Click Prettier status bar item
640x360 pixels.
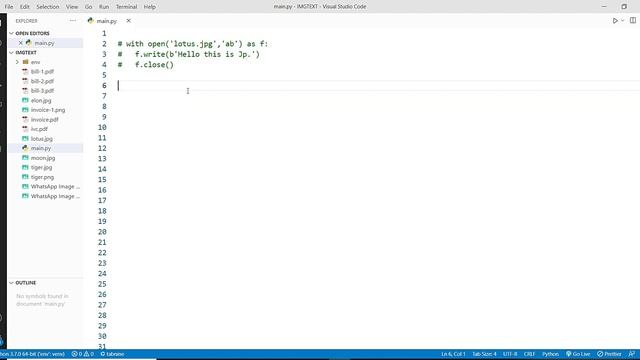pos(609,354)
